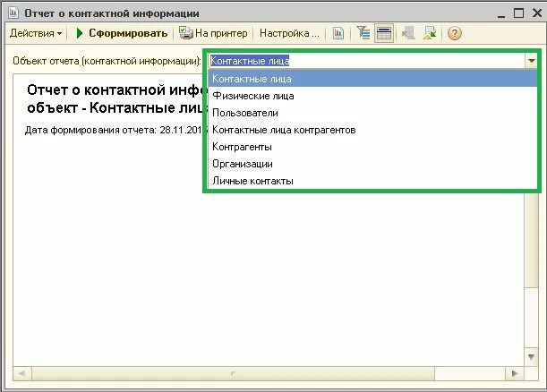The image size is (547, 392).
Task: Open the Настройка ... settings
Action: coord(289,33)
